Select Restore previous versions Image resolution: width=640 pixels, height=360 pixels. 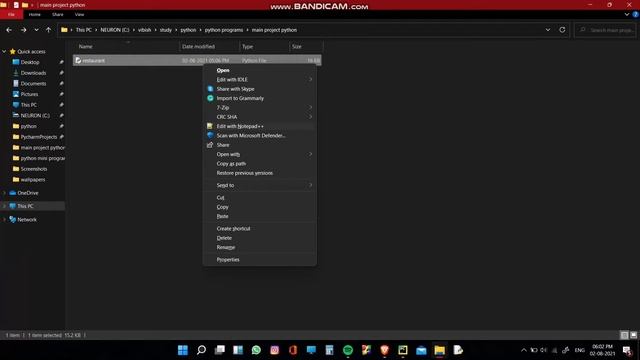[260, 173]
